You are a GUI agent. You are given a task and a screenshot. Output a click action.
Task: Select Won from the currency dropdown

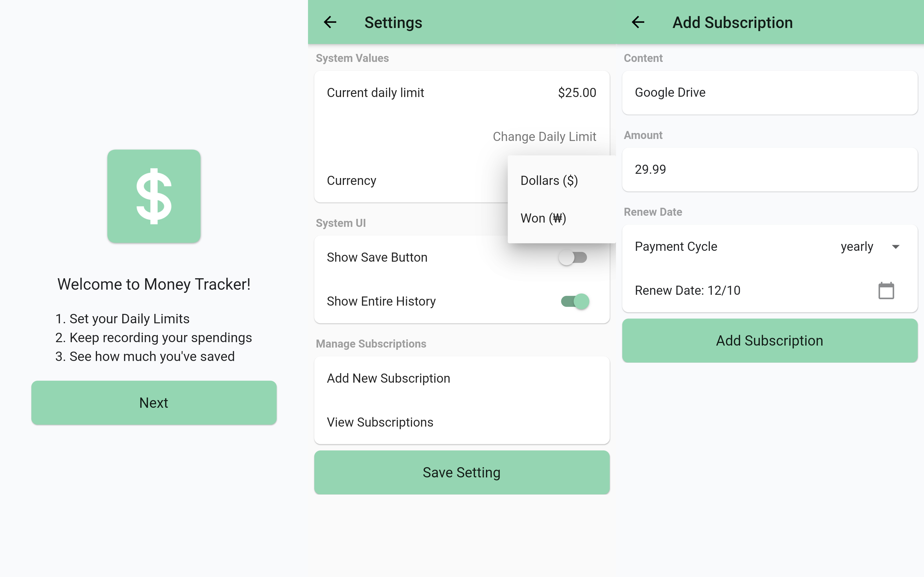(x=543, y=218)
